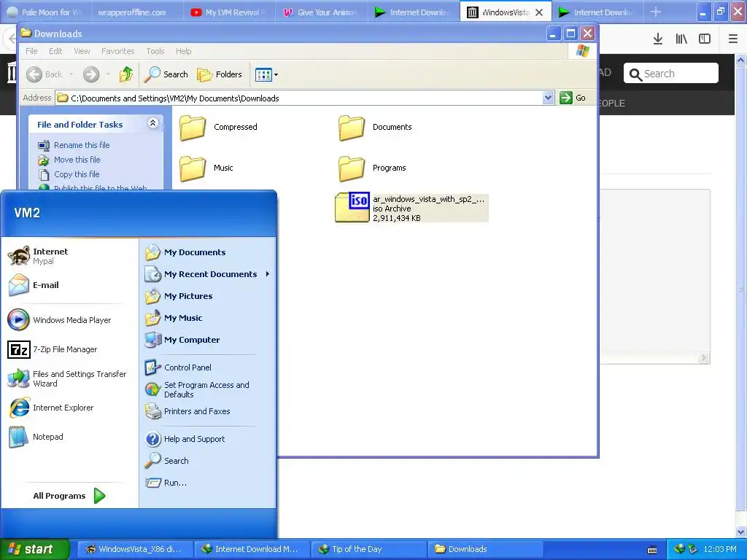The height and width of the screenshot is (560, 747).
Task: Click Copy this file link
Action: (x=76, y=175)
